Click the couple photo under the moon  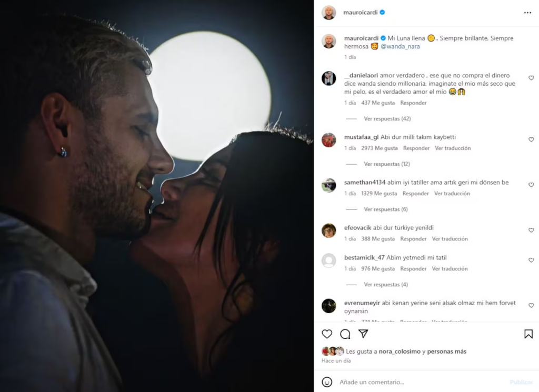point(157,196)
